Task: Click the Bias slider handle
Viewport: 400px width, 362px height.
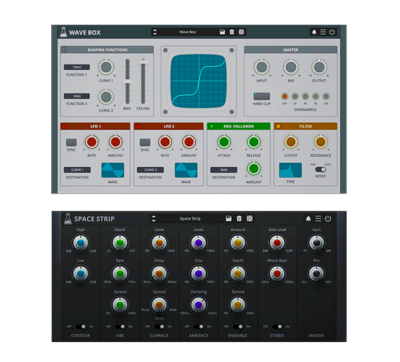Action: click(x=127, y=81)
